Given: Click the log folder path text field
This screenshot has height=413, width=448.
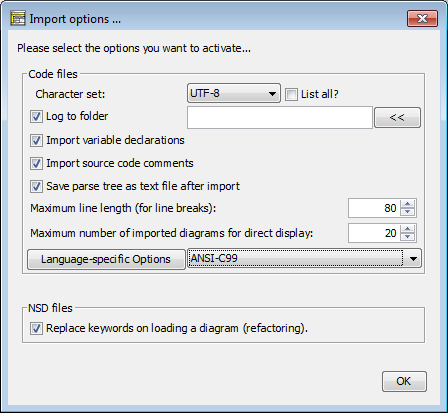Looking at the screenshot, I should click(x=280, y=117).
